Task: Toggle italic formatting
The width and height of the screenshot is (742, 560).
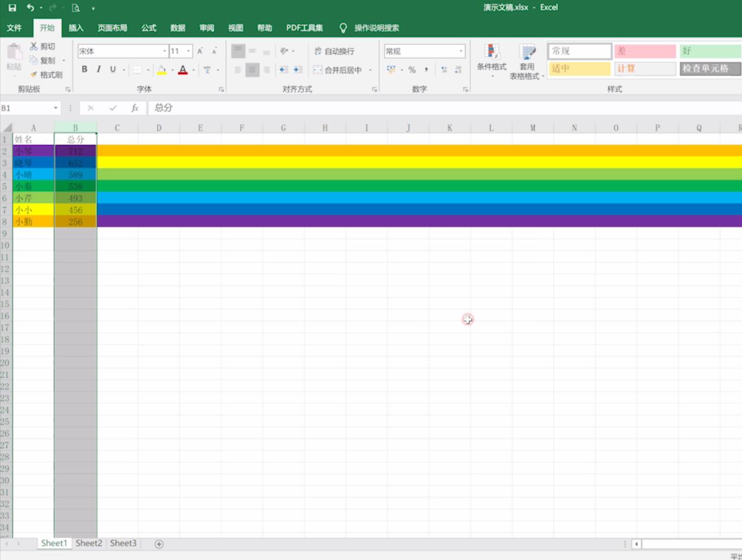Action: [x=98, y=69]
